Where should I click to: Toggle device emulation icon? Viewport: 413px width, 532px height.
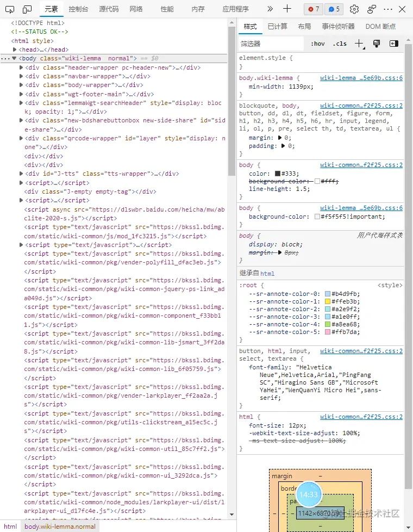[27, 9]
